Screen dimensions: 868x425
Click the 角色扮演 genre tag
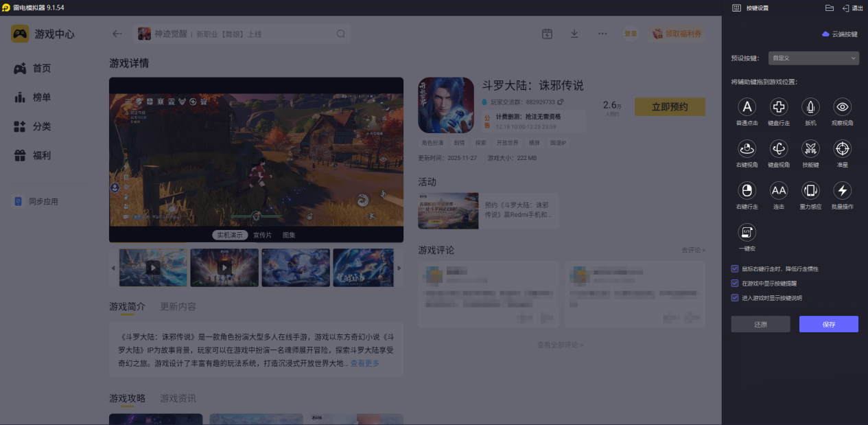[x=432, y=143]
